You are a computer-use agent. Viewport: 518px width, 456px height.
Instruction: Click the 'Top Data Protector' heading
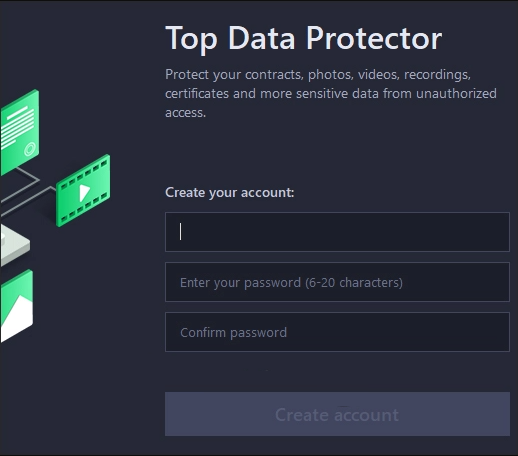click(x=304, y=39)
